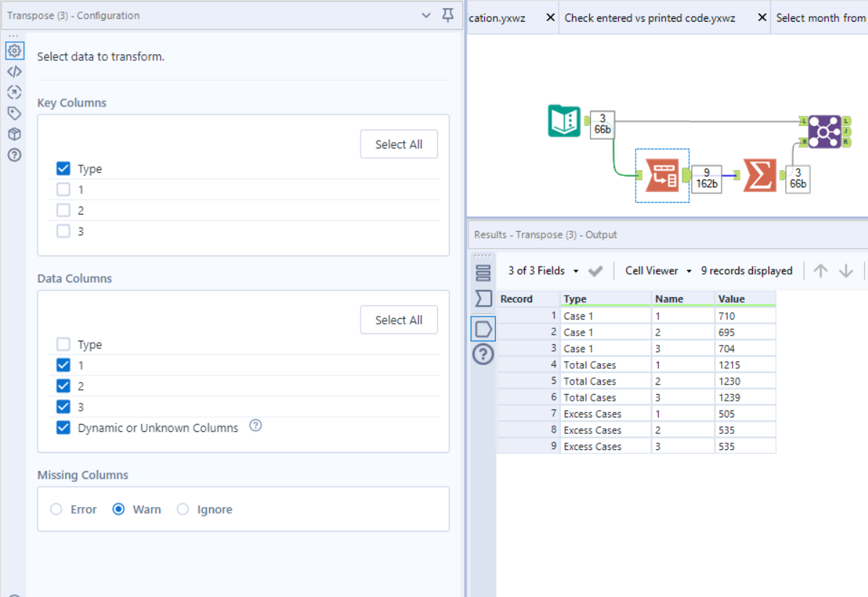
Task: Select the Error radio button for Missing Columns
Action: coord(56,509)
